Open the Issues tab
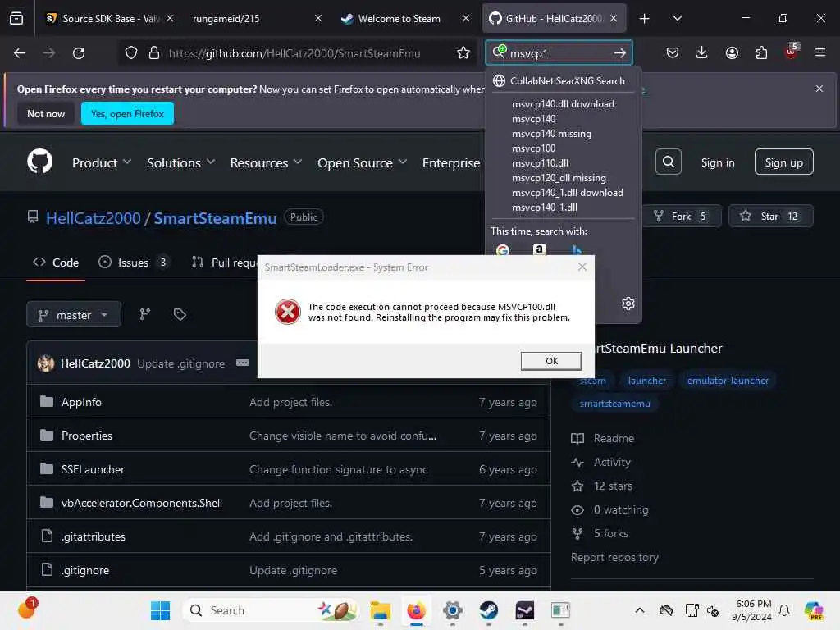Viewport: 840px width, 630px height. pyautogui.click(x=134, y=262)
